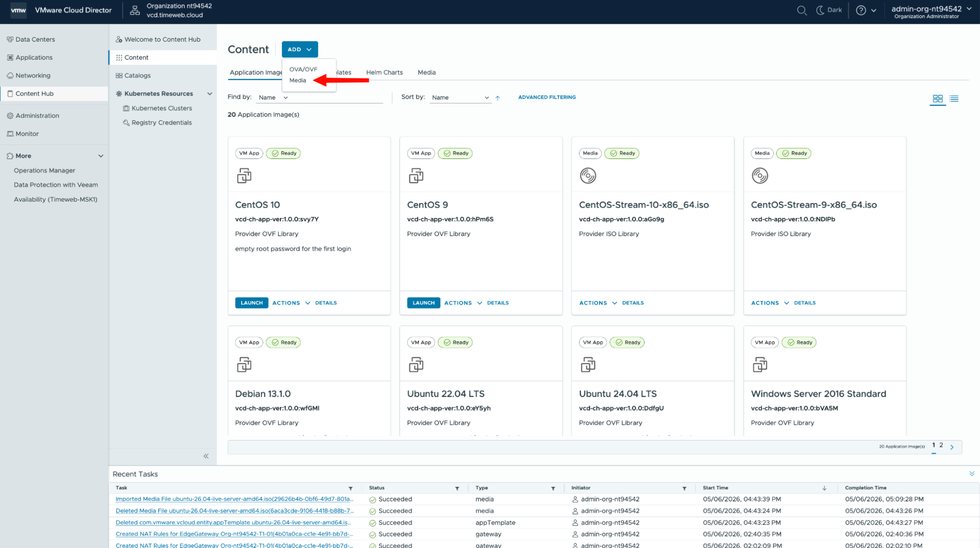Viewport: 980px width, 548px height.
Task: Choose Media from the ADD menu
Action: (298, 80)
